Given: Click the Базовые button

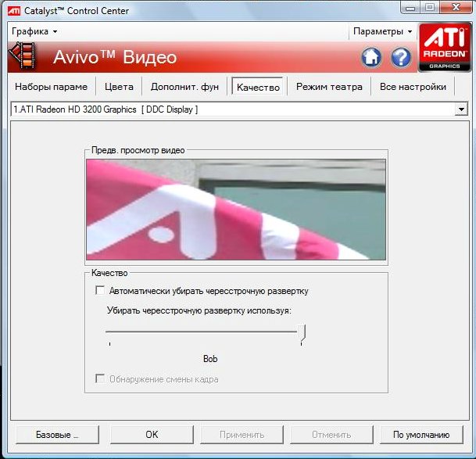Looking at the screenshot, I should (x=57, y=435).
